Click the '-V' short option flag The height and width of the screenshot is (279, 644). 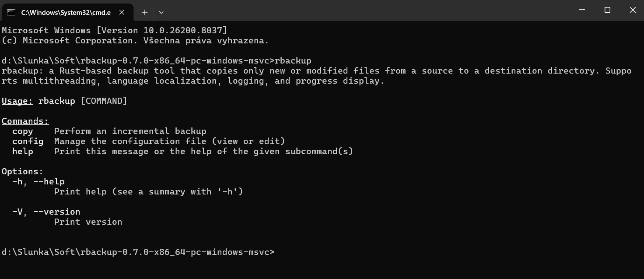(17, 212)
